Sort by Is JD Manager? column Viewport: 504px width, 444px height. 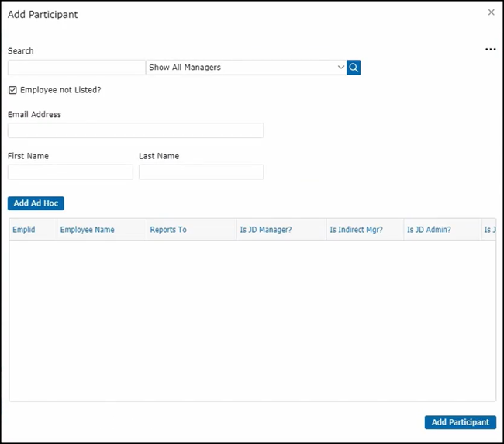click(x=266, y=230)
